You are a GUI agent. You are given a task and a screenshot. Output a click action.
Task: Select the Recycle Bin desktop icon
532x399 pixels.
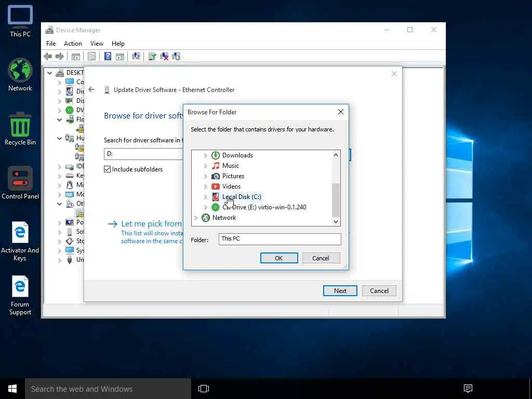click(20, 129)
